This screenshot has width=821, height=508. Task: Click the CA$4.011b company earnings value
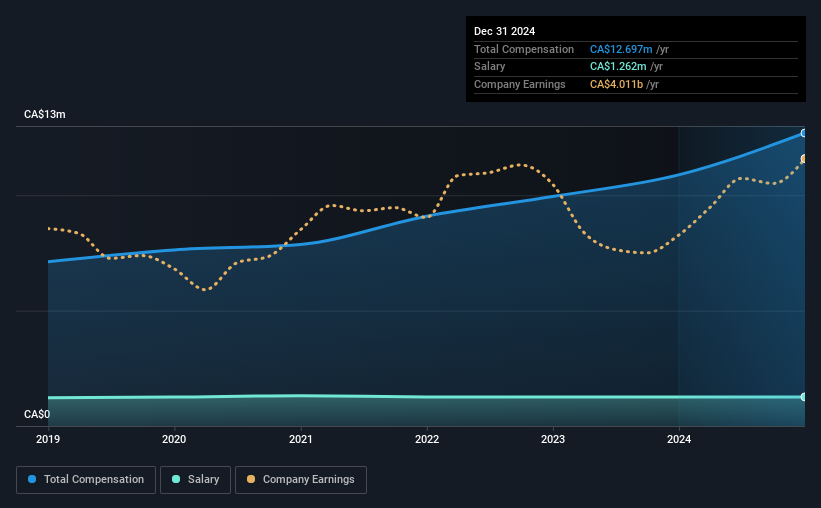616,84
